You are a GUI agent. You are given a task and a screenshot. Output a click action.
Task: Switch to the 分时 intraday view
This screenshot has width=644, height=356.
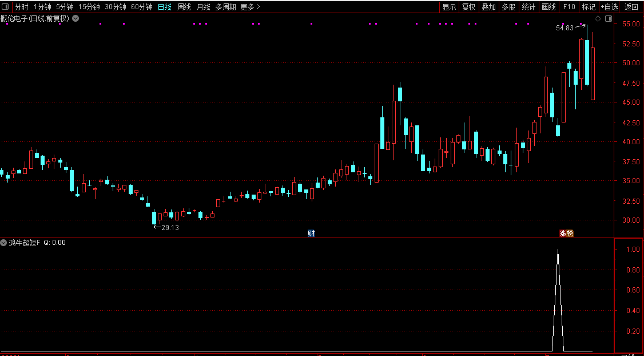[x=22, y=7]
